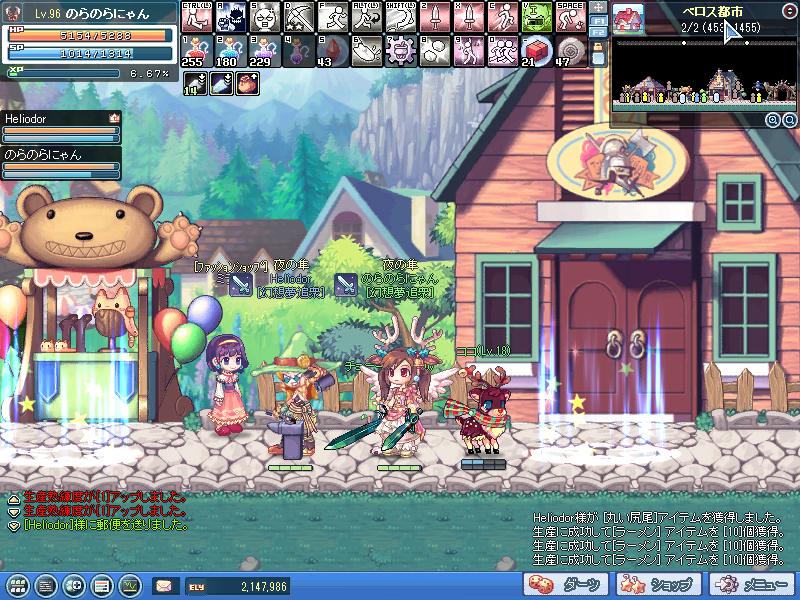The image size is (800, 600).
Task: Open the mailbox envelope icon
Action: click(x=165, y=586)
